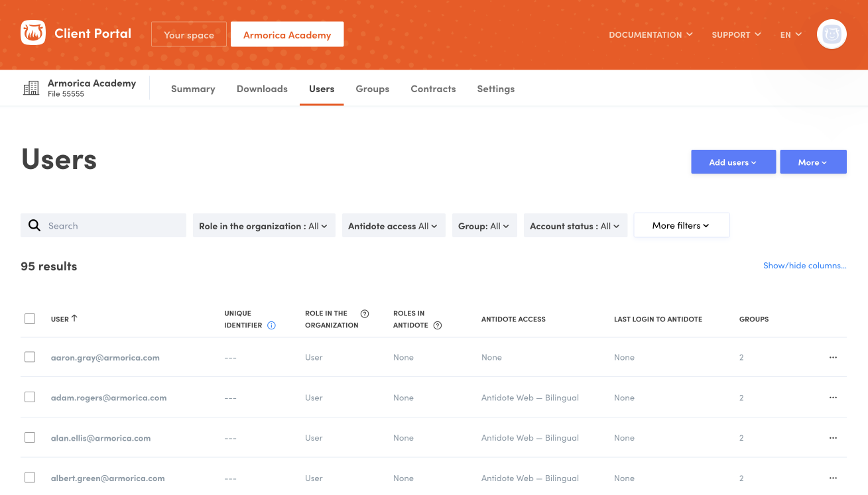Click into the Search users field
This screenshot has height=495, width=868.
(x=113, y=226)
